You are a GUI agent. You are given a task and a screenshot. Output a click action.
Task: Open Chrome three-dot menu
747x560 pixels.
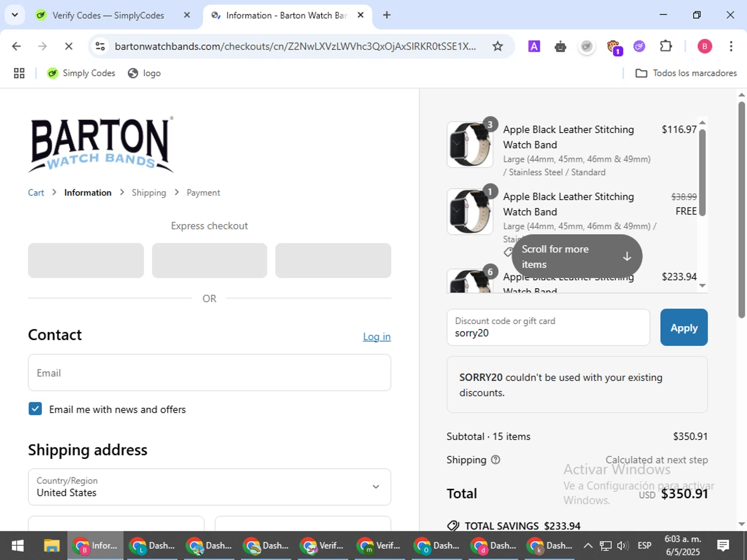coord(731,46)
